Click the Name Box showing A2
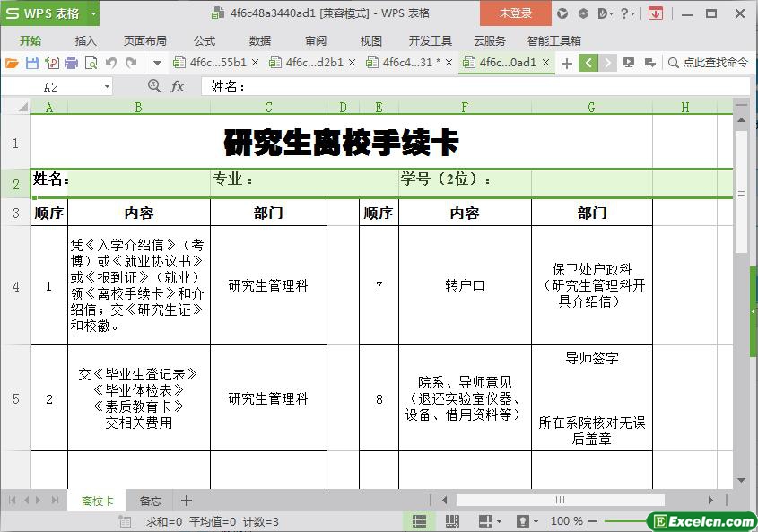The image size is (758, 532). [x=52, y=87]
